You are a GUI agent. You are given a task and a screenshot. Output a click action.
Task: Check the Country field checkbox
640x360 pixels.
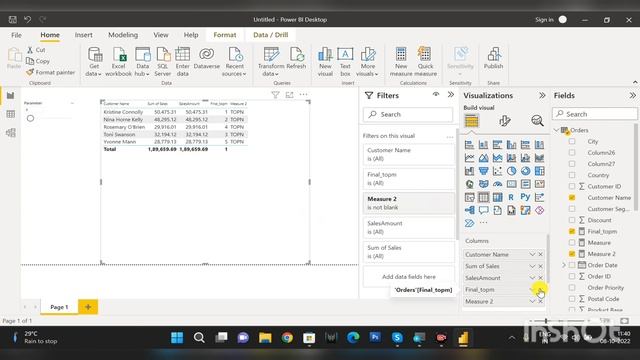point(572,175)
